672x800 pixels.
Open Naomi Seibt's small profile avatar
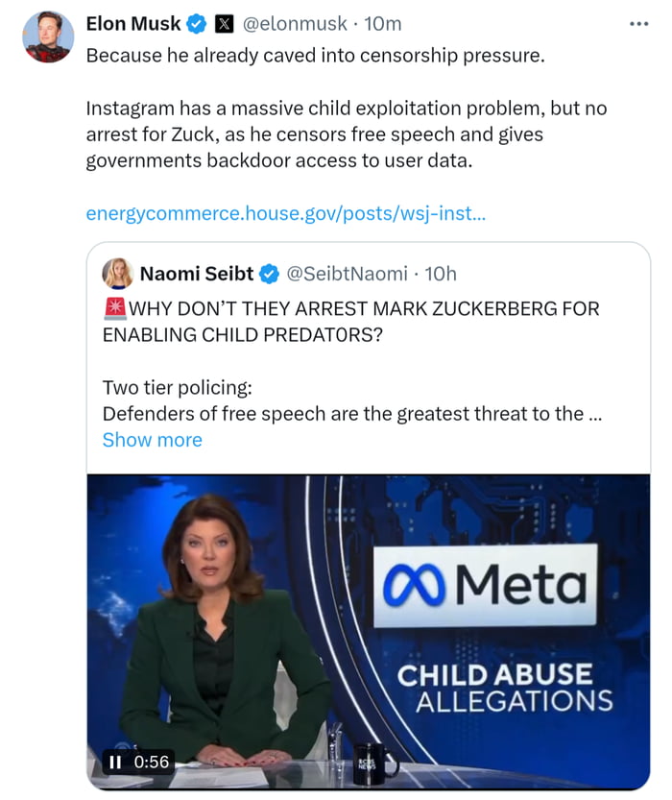118,274
